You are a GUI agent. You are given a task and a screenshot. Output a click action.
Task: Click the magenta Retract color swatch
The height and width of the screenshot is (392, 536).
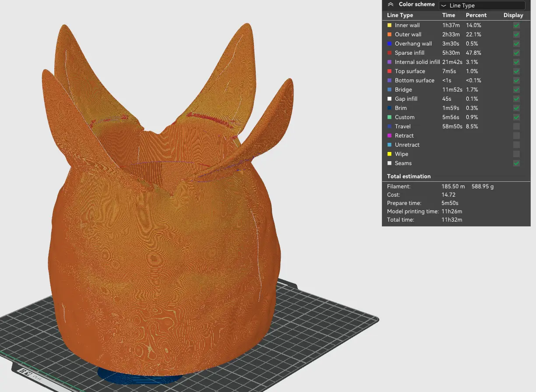tap(389, 136)
